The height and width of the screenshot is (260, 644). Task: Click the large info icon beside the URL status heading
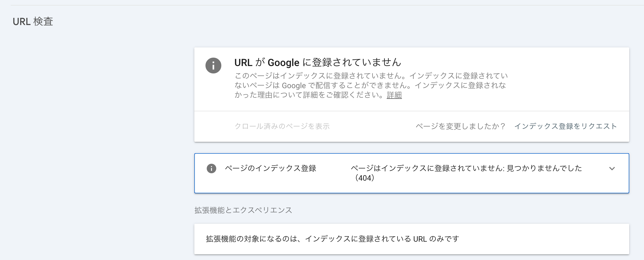213,66
